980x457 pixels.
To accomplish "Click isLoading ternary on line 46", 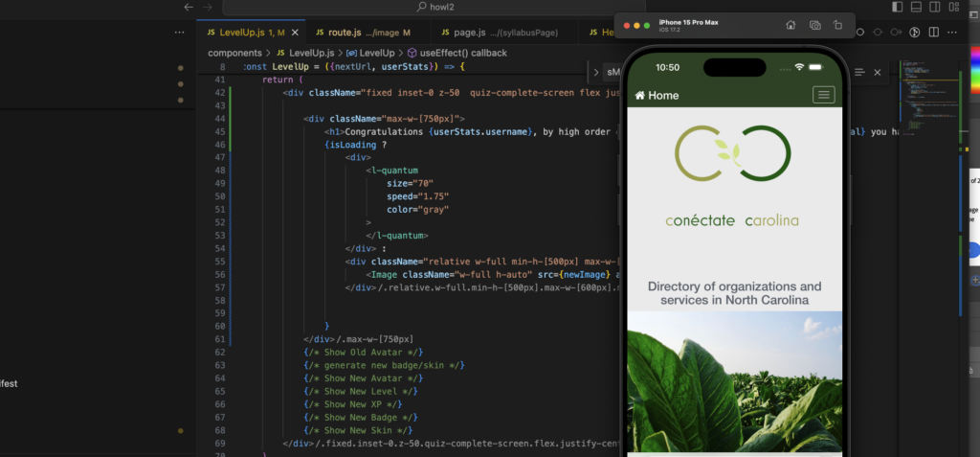I will point(355,145).
